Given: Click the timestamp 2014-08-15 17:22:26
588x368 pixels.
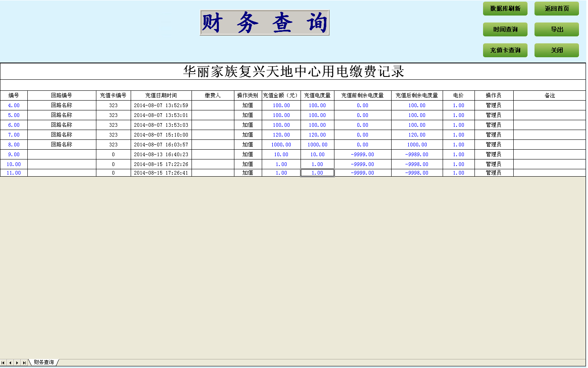Looking at the screenshot, I should pos(161,164).
